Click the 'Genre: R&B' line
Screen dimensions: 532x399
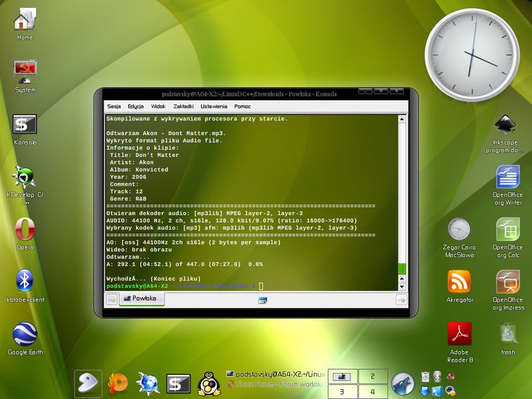(128, 199)
